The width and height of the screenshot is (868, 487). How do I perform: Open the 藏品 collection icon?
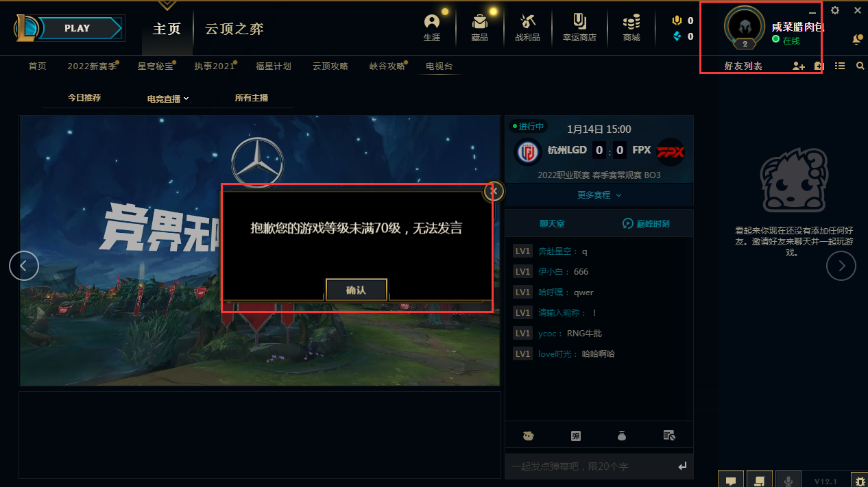[479, 28]
